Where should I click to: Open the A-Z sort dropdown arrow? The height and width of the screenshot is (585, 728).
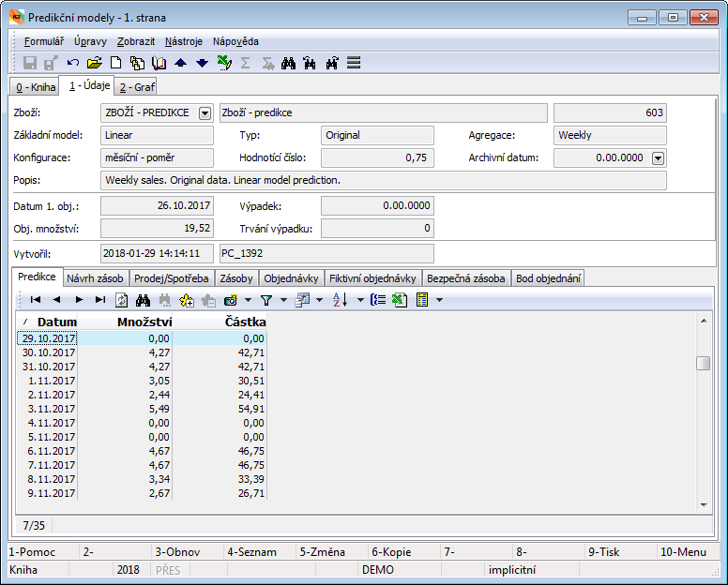point(360,300)
